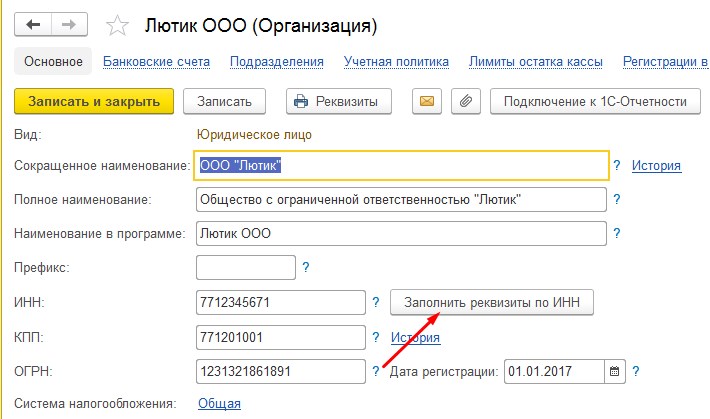Viewport: 710px width, 419px height.
Task: Open Подключение к 1С-Отчетности
Action: 595,101
